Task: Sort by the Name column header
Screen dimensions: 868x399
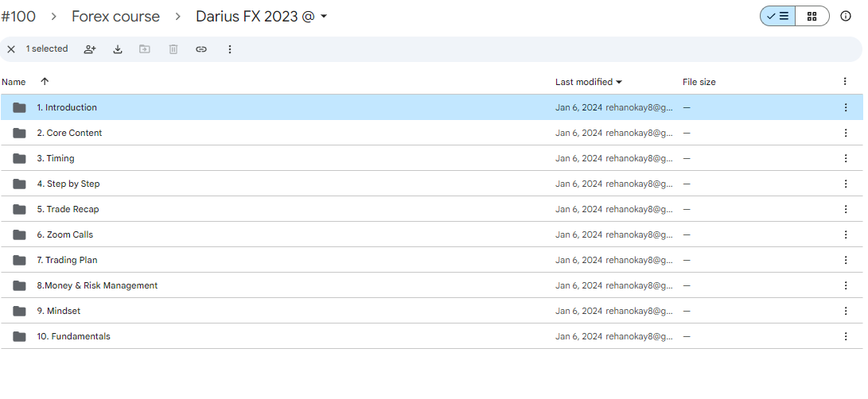Action: pos(14,82)
